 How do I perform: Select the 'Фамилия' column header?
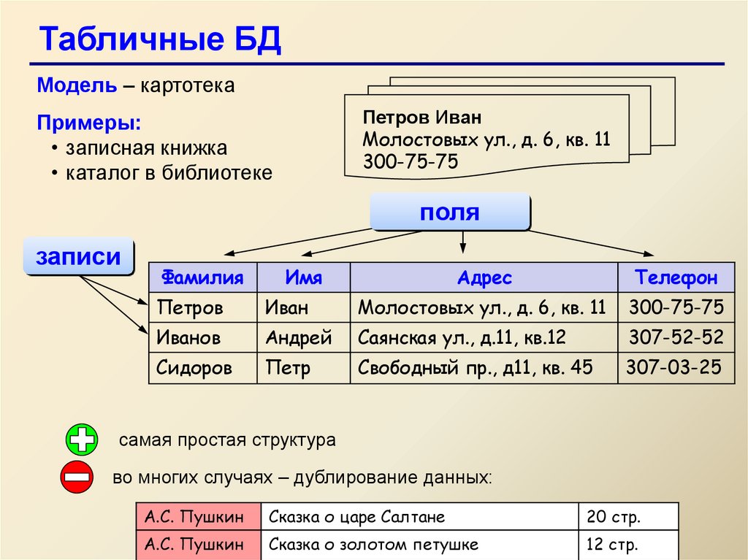(203, 277)
